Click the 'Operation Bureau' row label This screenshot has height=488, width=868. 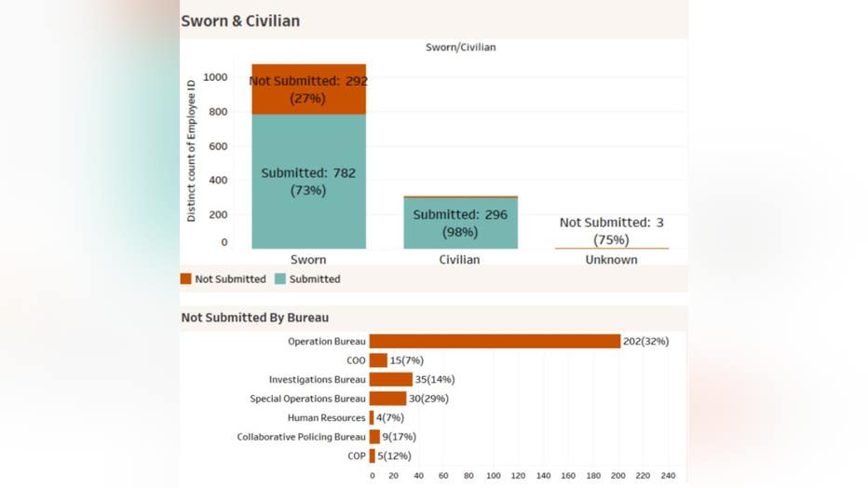click(x=327, y=342)
